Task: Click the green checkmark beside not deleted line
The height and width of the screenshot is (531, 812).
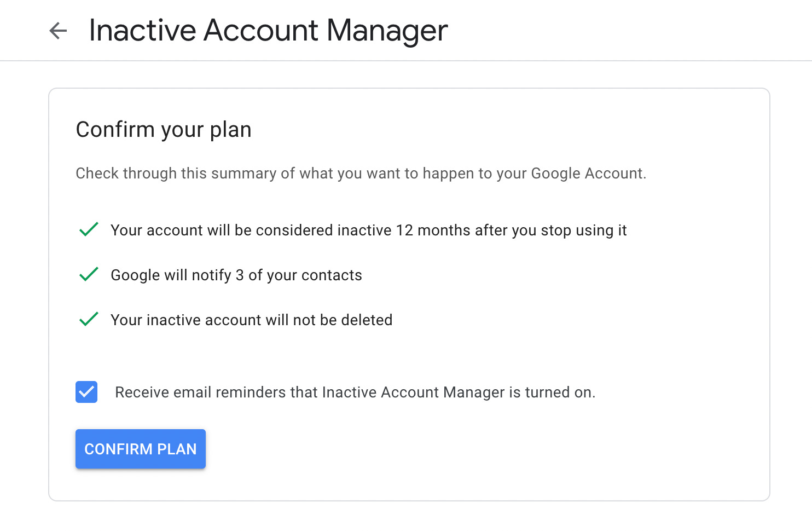Action: tap(89, 319)
